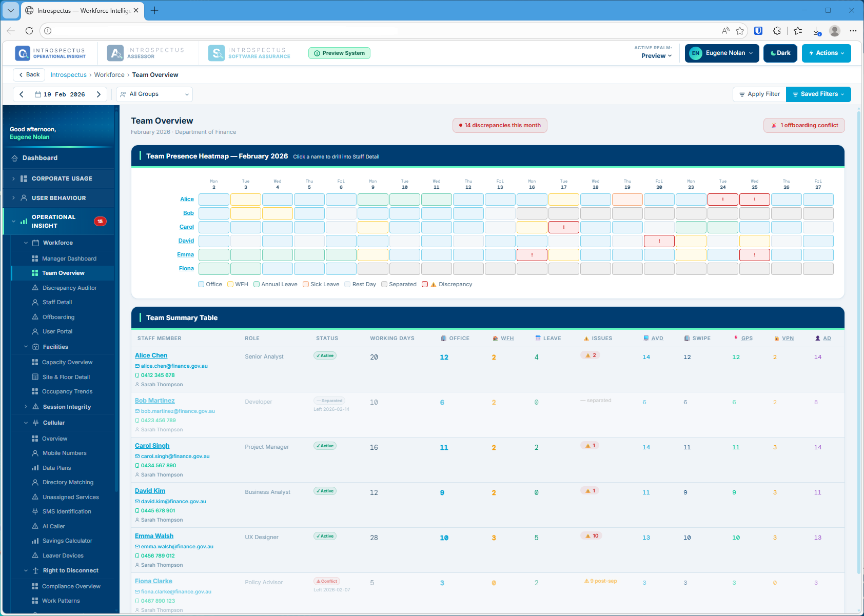864x616 pixels.
Task: Apply Filter to the team view
Action: tap(759, 94)
